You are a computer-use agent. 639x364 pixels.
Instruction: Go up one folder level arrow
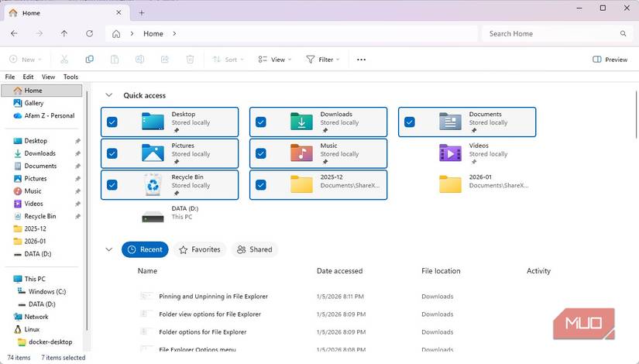coord(64,33)
